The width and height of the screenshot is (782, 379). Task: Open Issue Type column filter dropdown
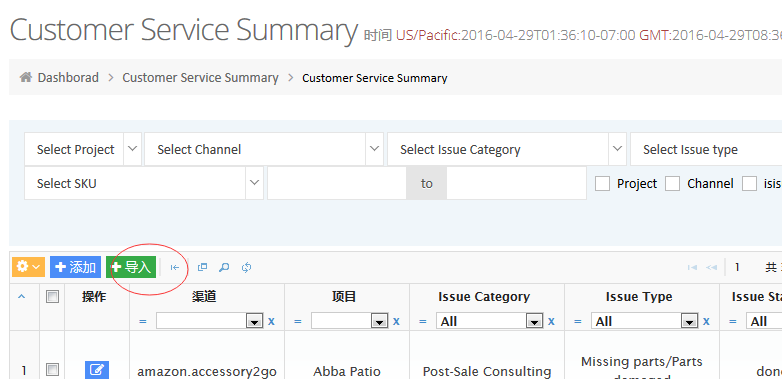pyautogui.click(x=644, y=321)
